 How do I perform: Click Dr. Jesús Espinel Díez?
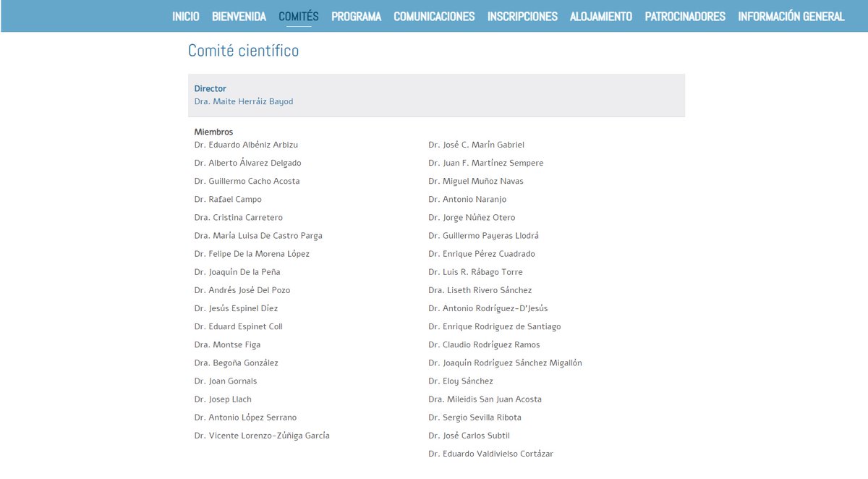pos(236,308)
